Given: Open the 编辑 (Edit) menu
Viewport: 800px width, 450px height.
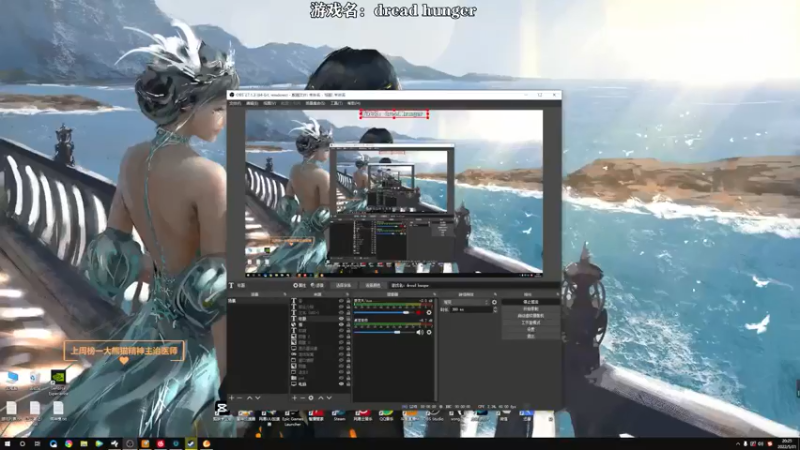Looking at the screenshot, I should tap(252, 103).
